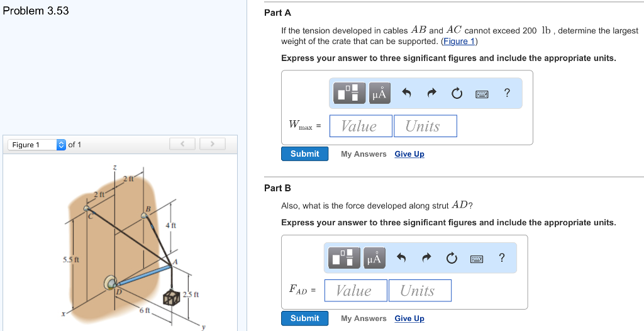Viewport: 644px width, 331px height.
Task: Go to previous figure arrow
Action: [x=182, y=144]
